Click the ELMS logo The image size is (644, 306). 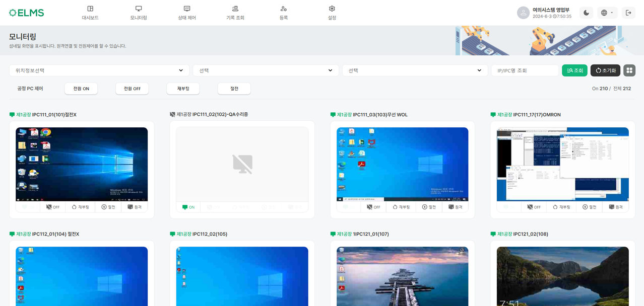coord(27,13)
